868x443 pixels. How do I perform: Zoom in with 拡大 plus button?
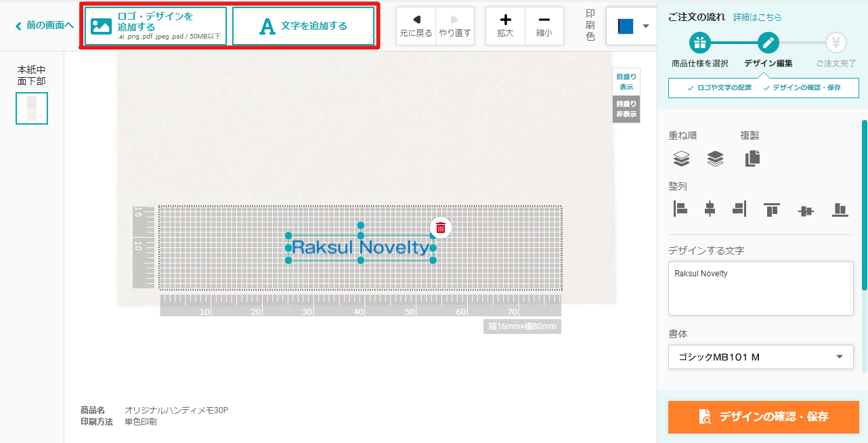click(505, 26)
